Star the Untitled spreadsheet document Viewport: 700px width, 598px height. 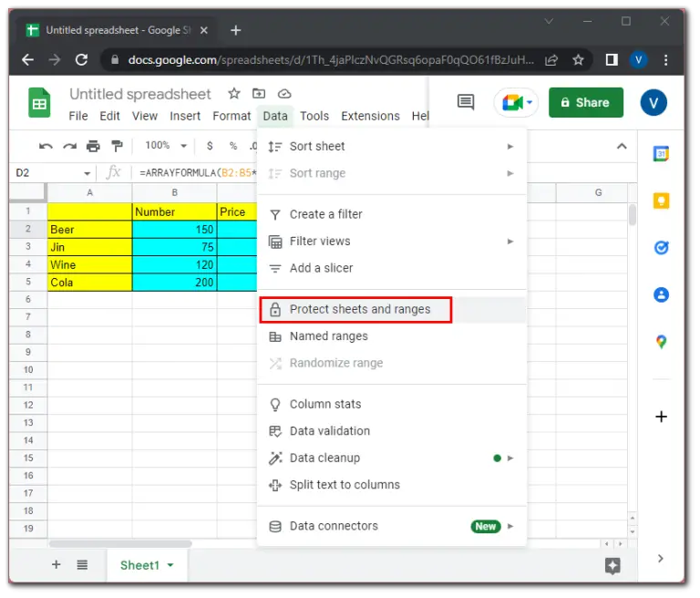pos(234,94)
